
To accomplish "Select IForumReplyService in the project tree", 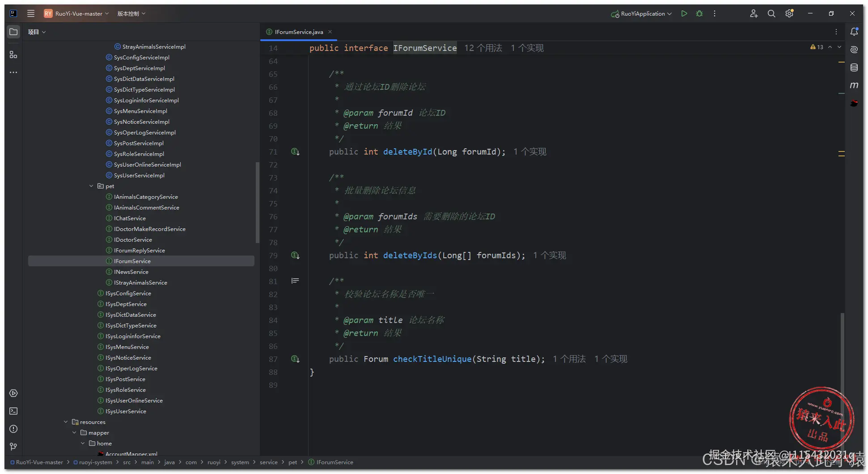I will 140,250.
